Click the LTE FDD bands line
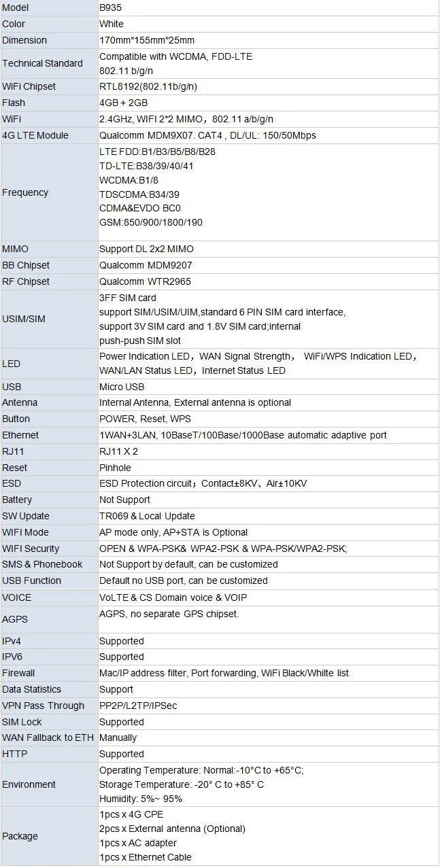Screen dimensions: 442x868 pyautogui.click(x=157, y=152)
